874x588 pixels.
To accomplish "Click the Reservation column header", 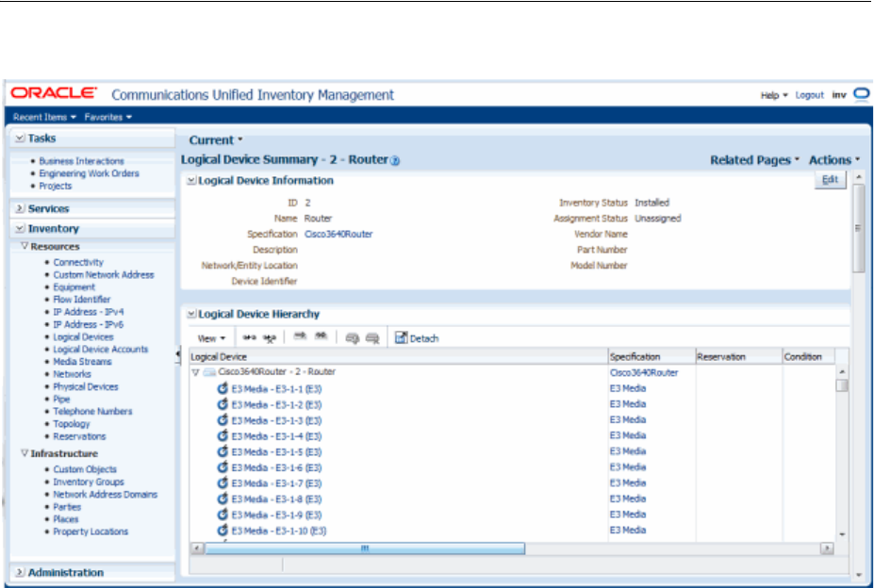I will click(738, 357).
